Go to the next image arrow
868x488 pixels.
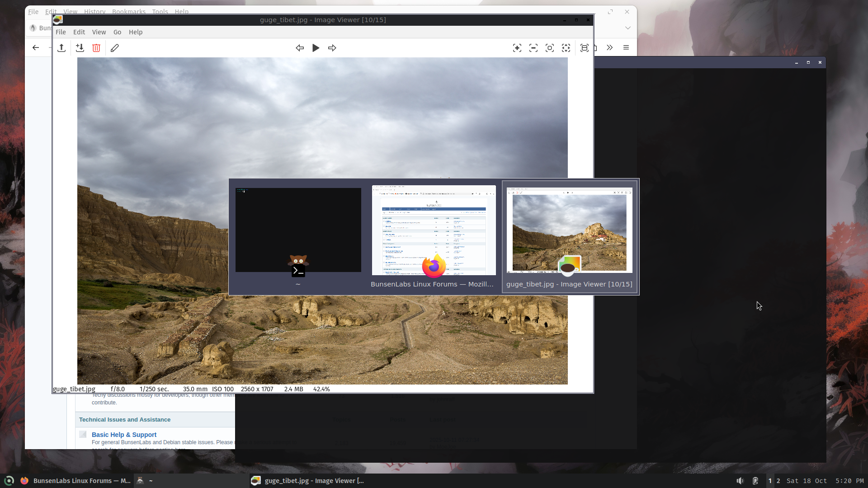(x=332, y=48)
